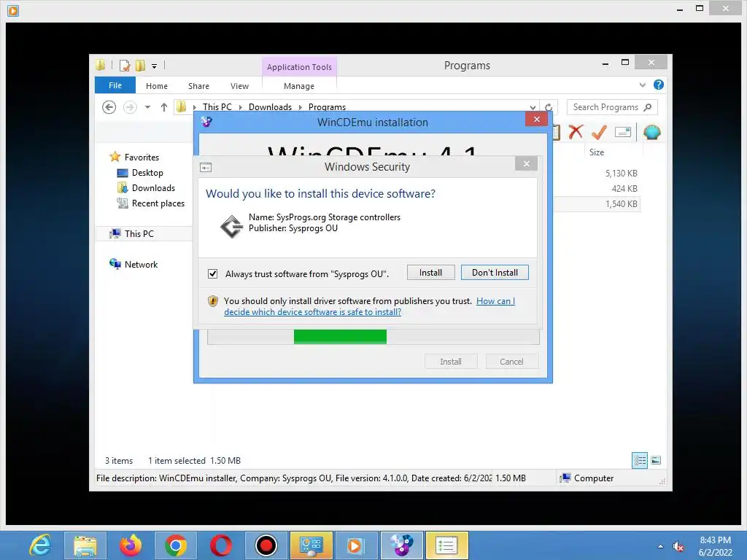Show hidden system tray icons
The height and width of the screenshot is (560, 747).
(660, 546)
